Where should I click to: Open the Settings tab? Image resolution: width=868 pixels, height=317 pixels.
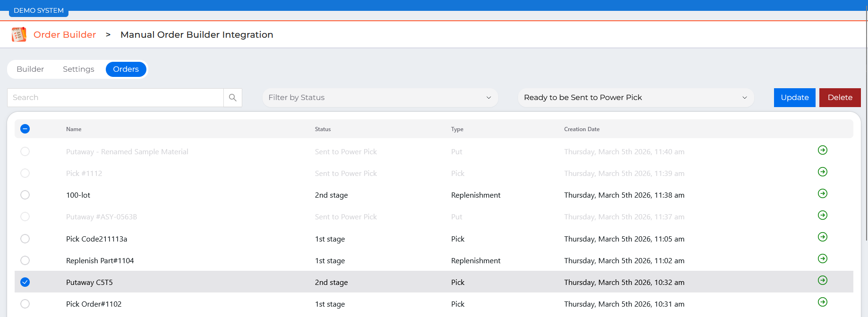pos(78,69)
